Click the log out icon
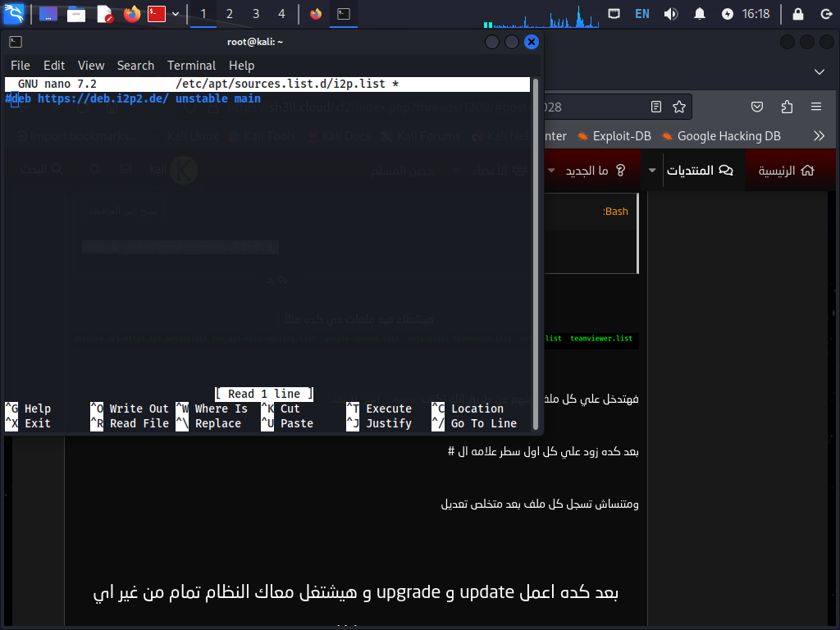The height and width of the screenshot is (630, 840). click(826, 14)
